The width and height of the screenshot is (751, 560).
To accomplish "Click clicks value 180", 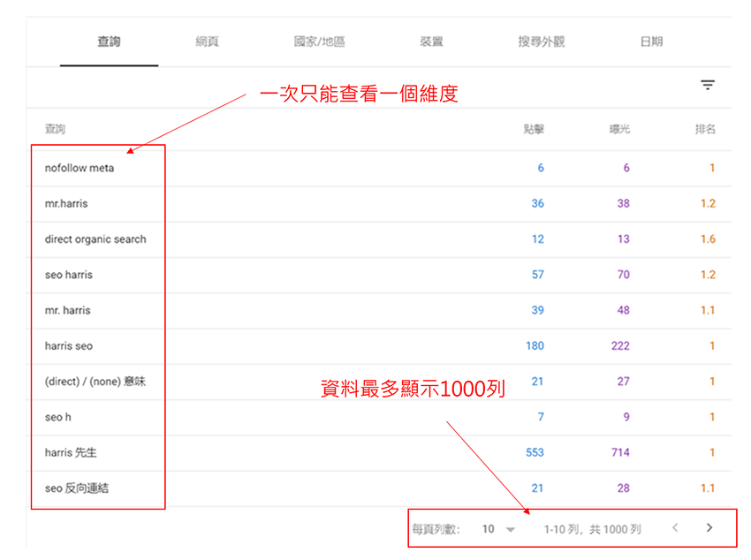I will (535, 346).
